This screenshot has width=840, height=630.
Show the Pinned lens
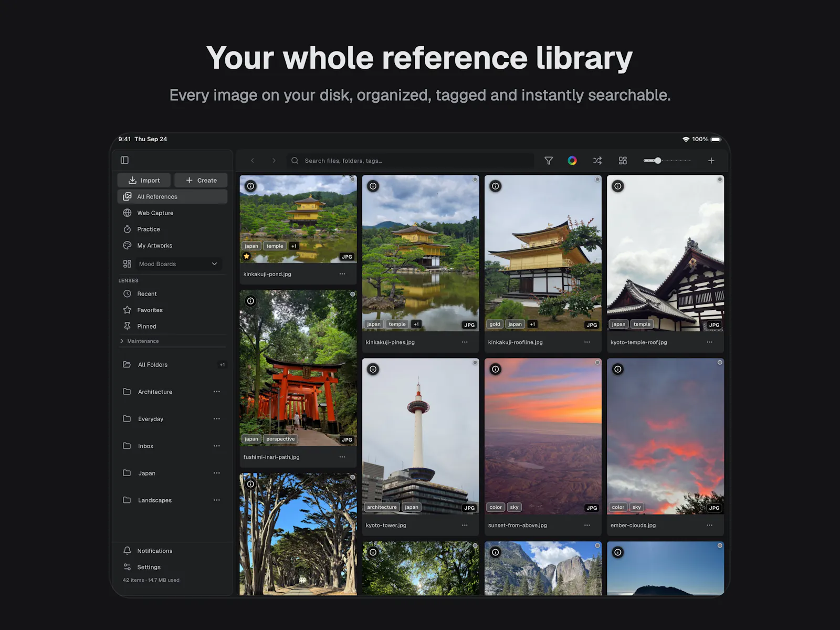pyautogui.click(x=172, y=326)
